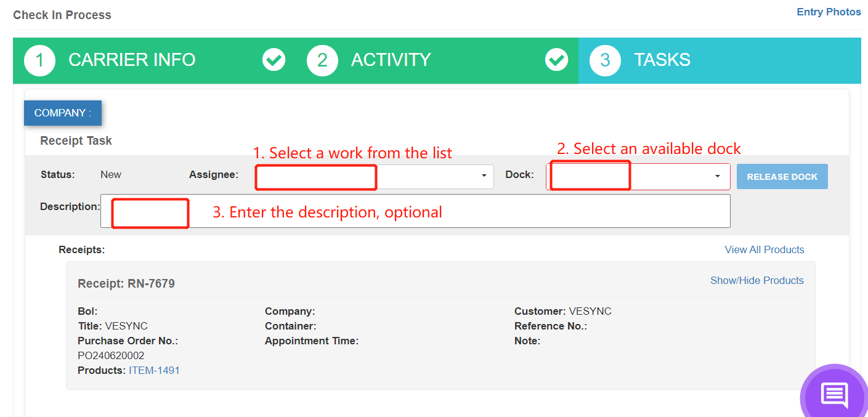Image resolution: width=868 pixels, height=417 pixels.
Task: Click View All Products link
Action: coord(764,249)
